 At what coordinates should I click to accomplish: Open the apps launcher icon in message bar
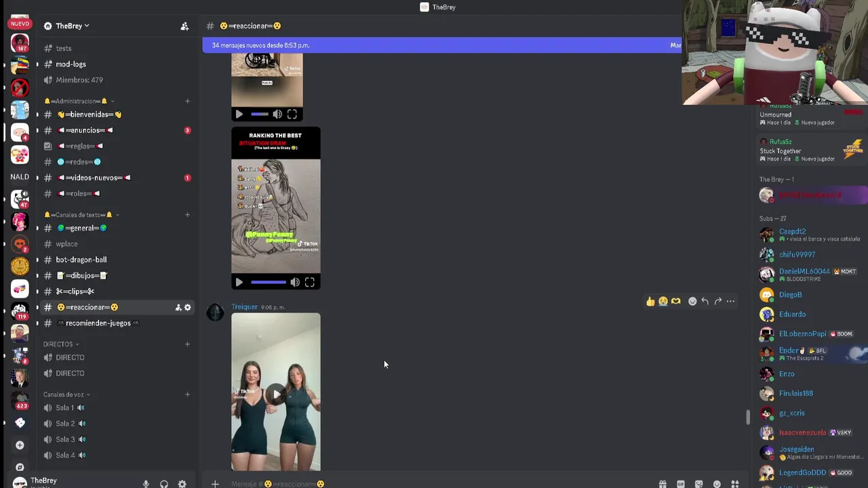coord(734,484)
